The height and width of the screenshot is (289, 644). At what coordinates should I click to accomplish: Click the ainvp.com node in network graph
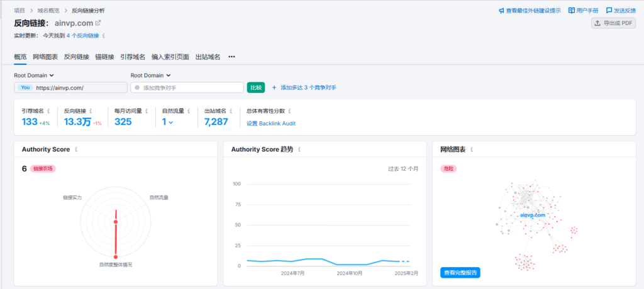(x=532, y=215)
